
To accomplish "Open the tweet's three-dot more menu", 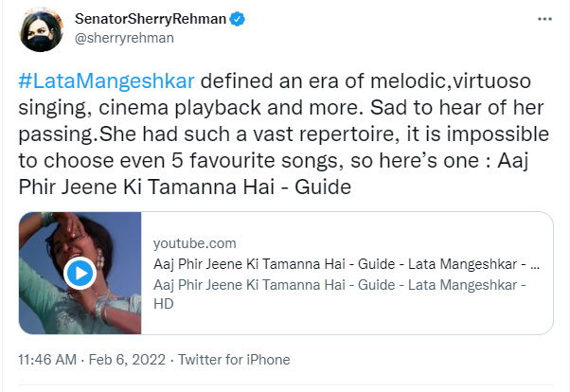I will coord(544,19).
